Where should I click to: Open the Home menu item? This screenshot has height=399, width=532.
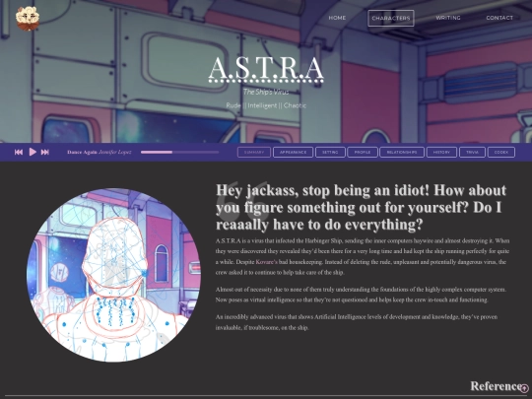[x=337, y=18]
